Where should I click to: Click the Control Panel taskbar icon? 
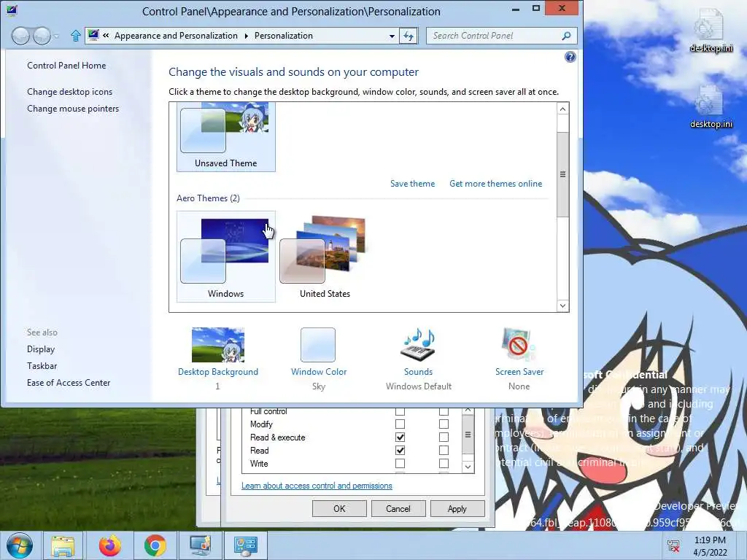245,545
